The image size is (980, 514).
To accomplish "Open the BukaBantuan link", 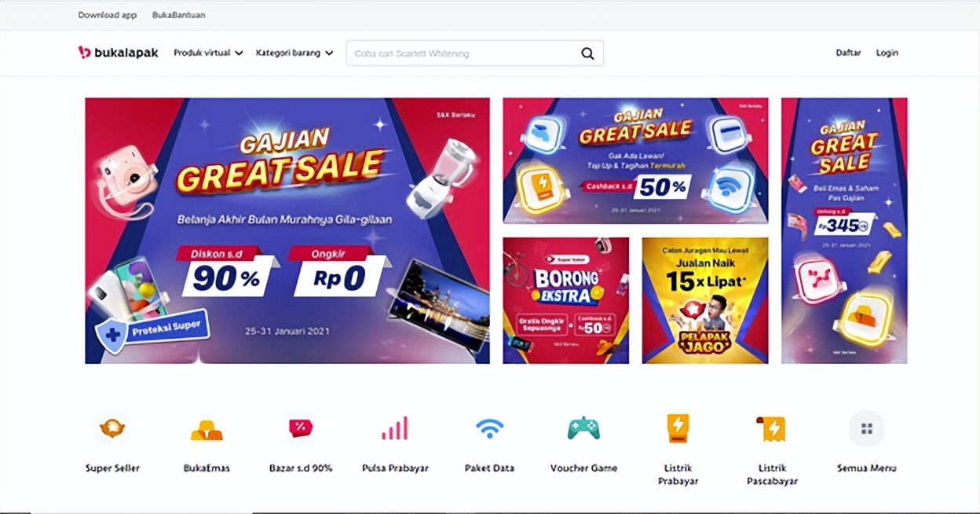I will (x=179, y=15).
